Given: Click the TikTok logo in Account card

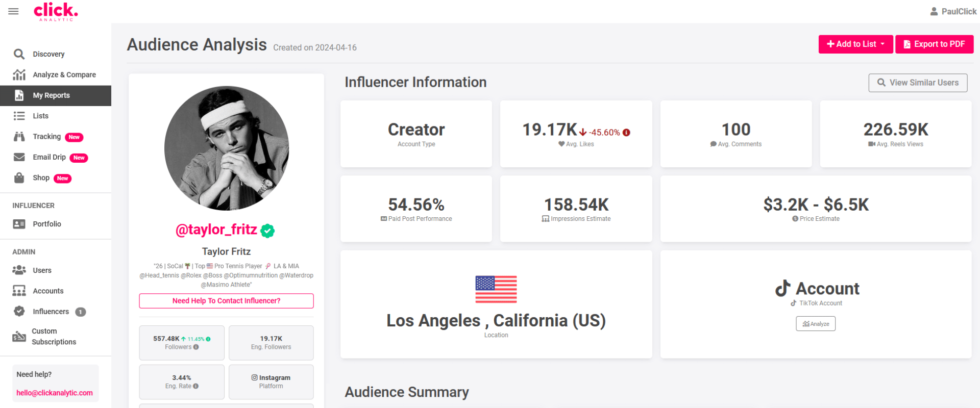Looking at the screenshot, I should 783,288.
